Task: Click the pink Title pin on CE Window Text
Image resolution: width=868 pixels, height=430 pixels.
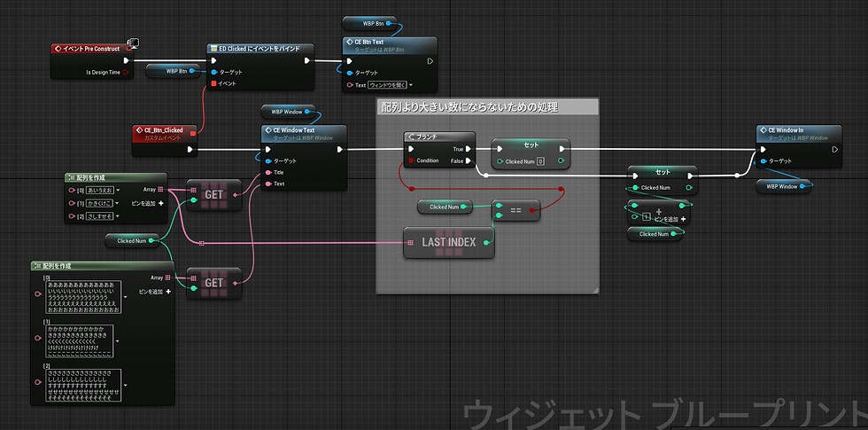Action: coord(268,172)
